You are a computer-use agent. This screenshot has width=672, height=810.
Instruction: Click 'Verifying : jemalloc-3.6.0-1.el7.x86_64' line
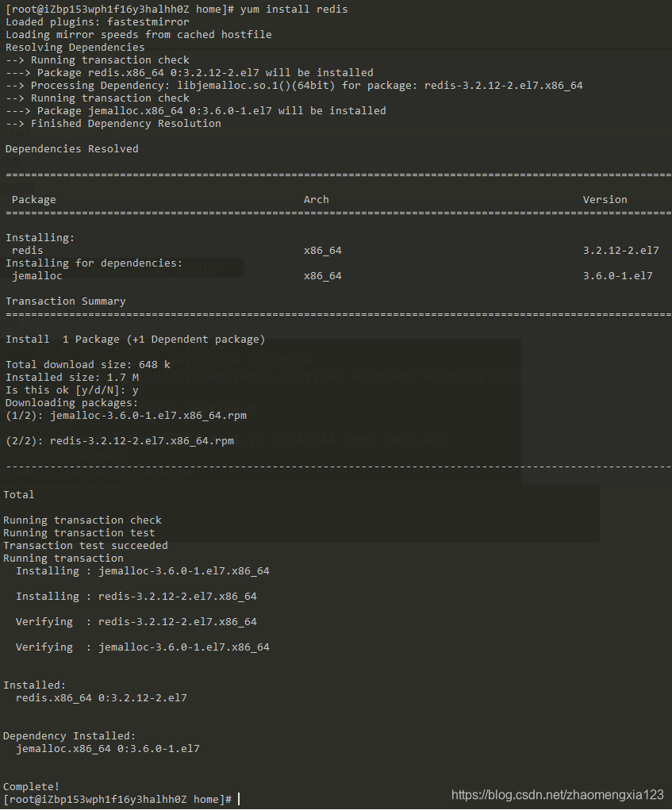(143, 647)
